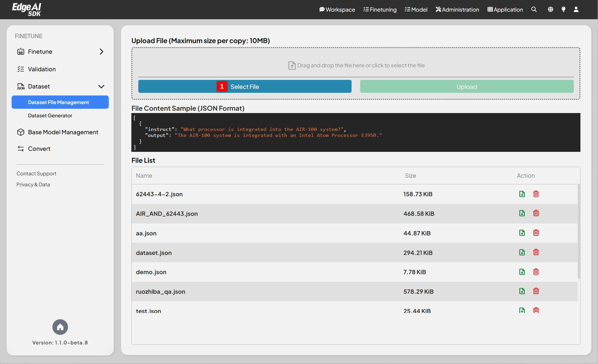Screen dimensions: 598x364
Task: Expand Base Model Management in the sidebar
Action: (63, 132)
